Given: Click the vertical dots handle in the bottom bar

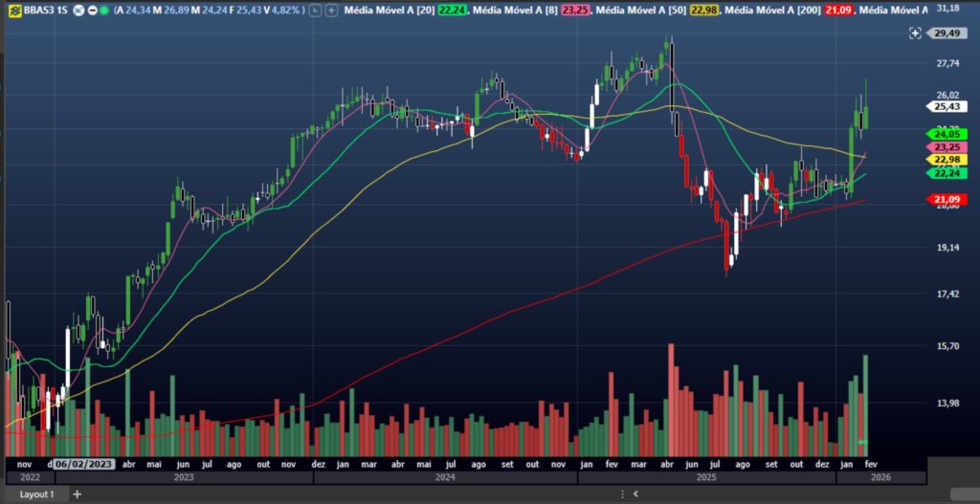Looking at the screenshot, I should pos(621,494).
